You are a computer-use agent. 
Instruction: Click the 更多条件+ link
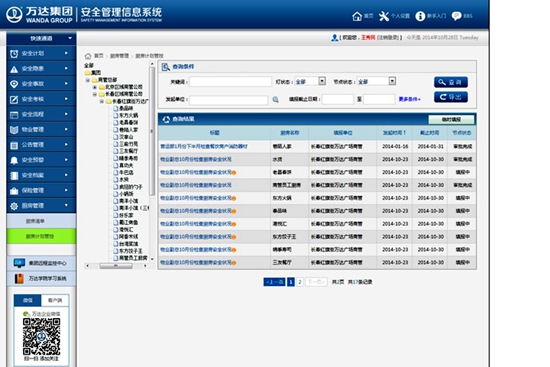point(409,100)
